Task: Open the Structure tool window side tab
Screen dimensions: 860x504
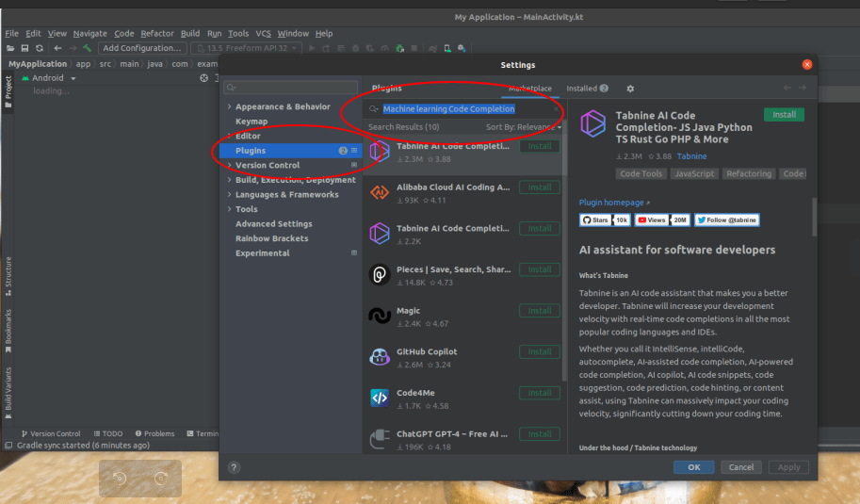Action: (8, 276)
